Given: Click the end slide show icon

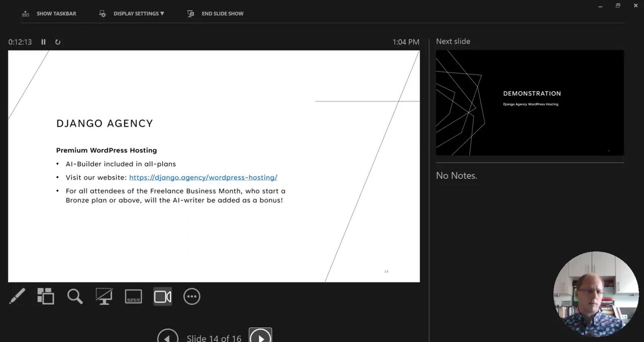Looking at the screenshot, I should (191, 14).
